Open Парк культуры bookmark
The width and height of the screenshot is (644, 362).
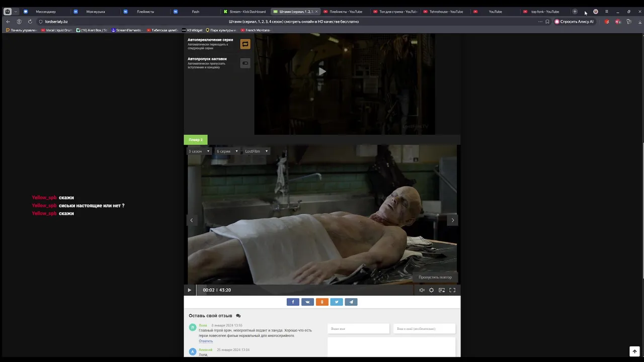point(221,30)
